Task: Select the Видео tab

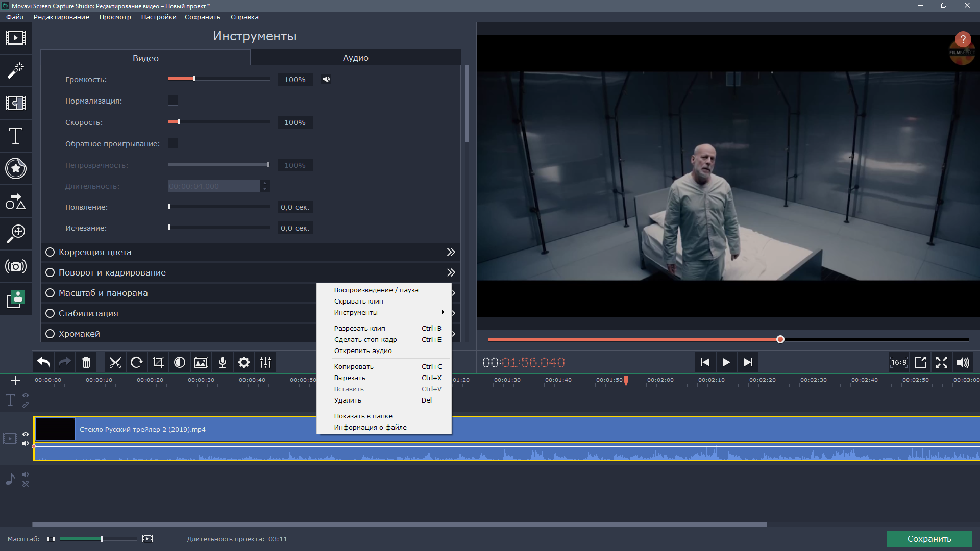Action: (145, 58)
